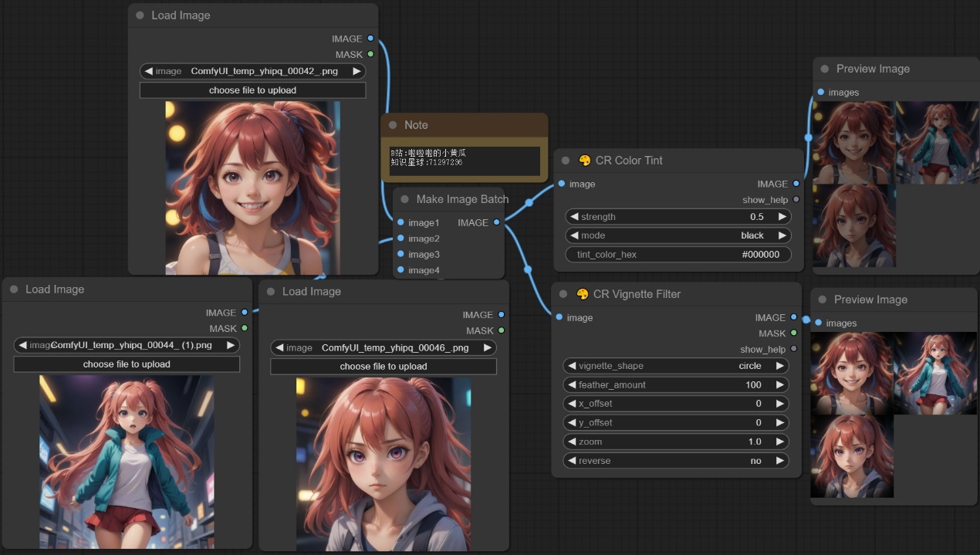Click the tint_color_hex #000000 field
The image size is (980, 555).
(x=679, y=255)
